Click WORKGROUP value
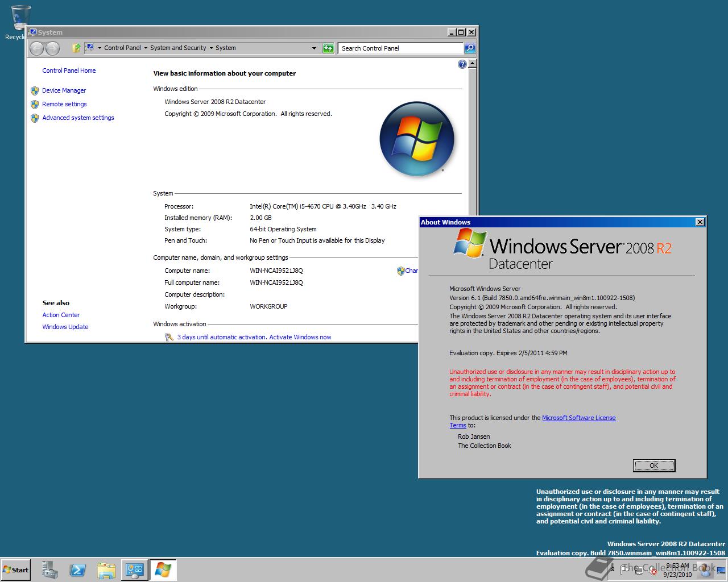 [x=268, y=306]
